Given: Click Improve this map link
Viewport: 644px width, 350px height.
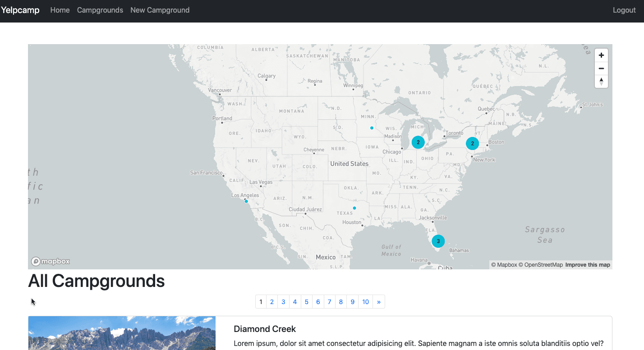Looking at the screenshot, I should point(587,265).
